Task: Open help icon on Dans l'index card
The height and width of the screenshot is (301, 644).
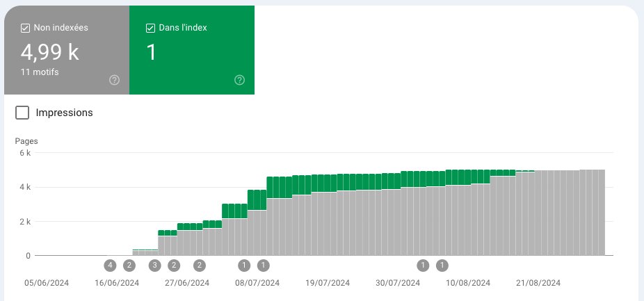Action: (x=239, y=80)
